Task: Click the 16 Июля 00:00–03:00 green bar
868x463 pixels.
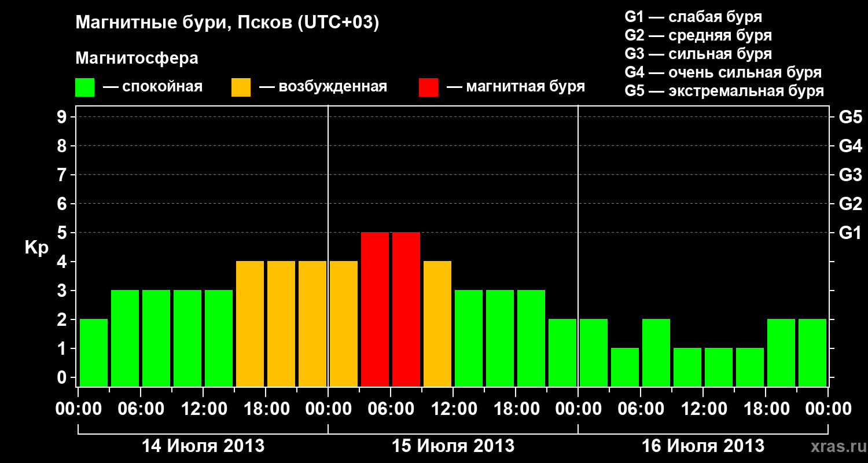Action: point(594,352)
